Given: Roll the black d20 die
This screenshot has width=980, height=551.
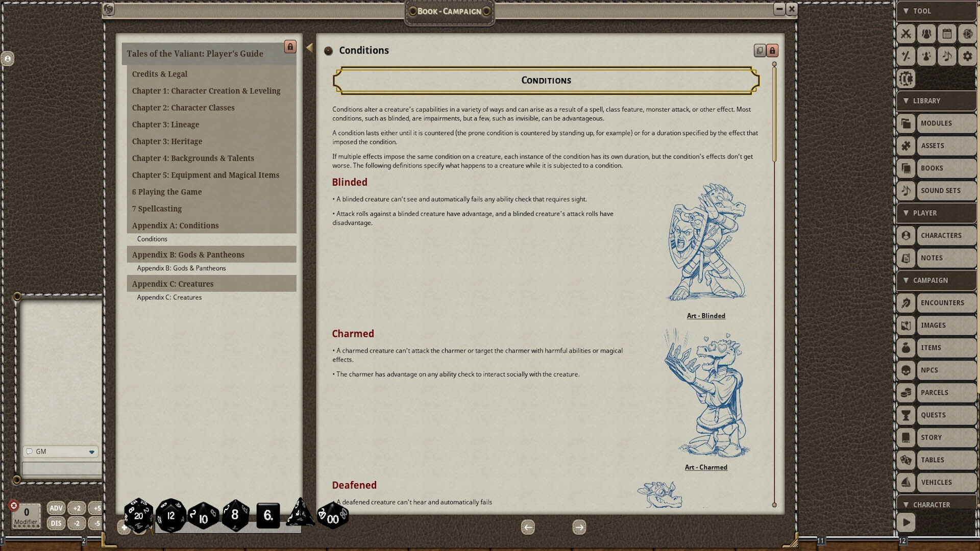Looking at the screenshot, I should 138,515.
